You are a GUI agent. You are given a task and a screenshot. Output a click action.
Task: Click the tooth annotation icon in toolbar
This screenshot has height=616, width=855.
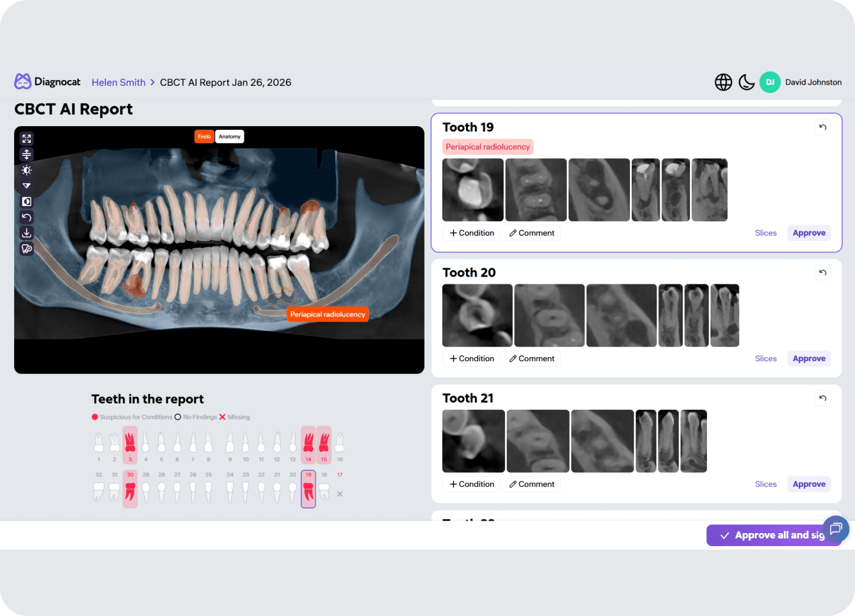click(27, 249)
